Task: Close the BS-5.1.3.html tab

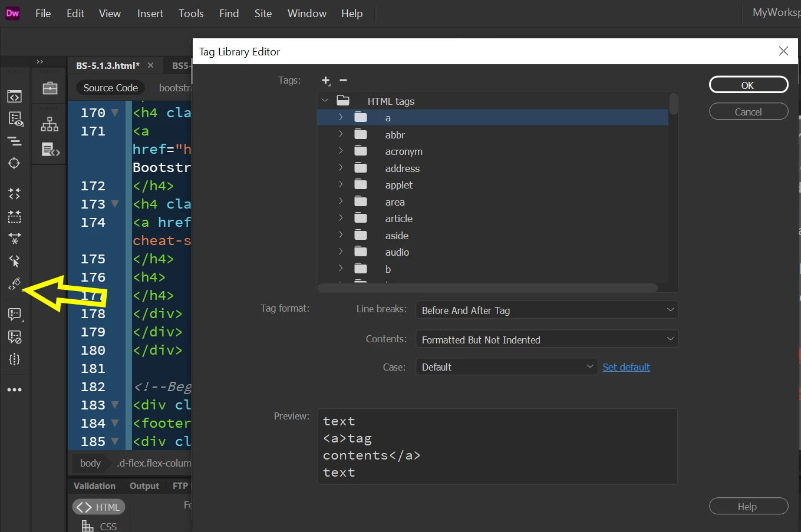Action: tap(151, 65)
